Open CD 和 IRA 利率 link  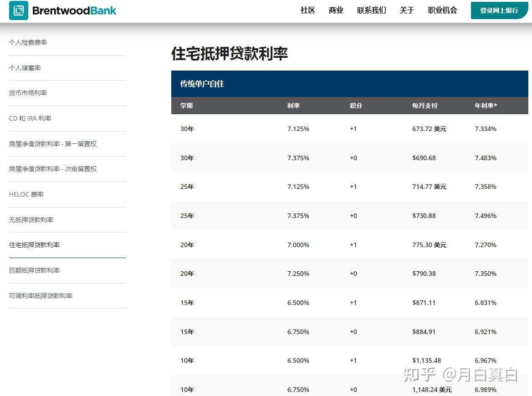(x=30, y=118)
